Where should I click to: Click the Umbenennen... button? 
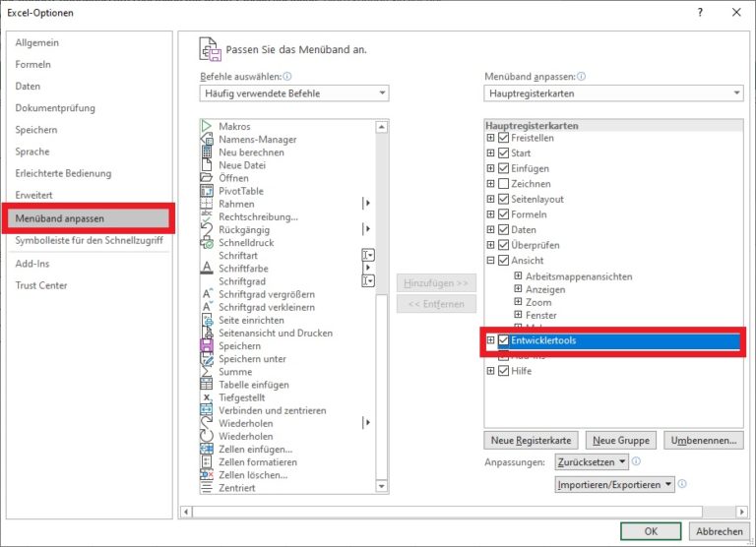(704, 440)
